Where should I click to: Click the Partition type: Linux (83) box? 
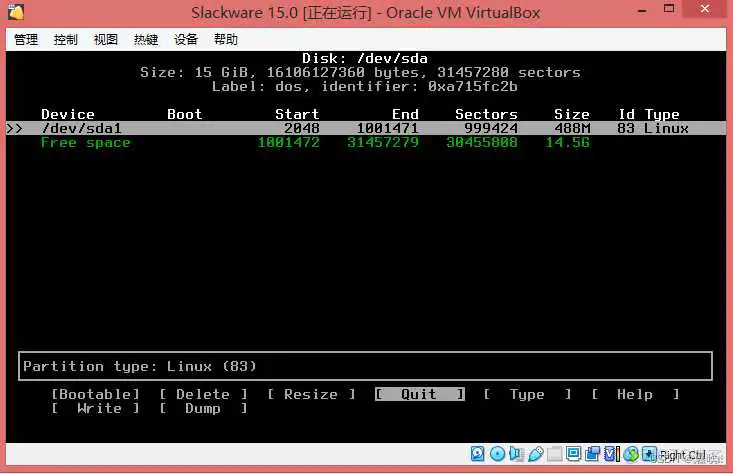coord(366,366)
